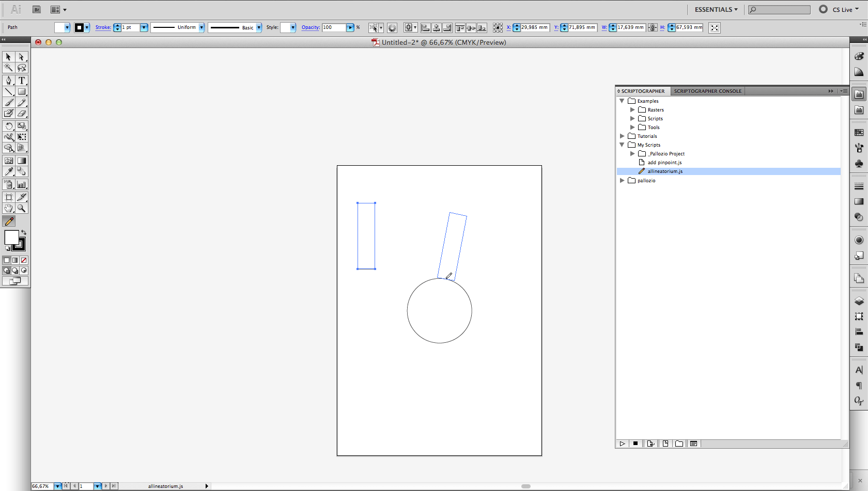
Task: Open the ESSENTIALS workspace menu
Action: 715,9
